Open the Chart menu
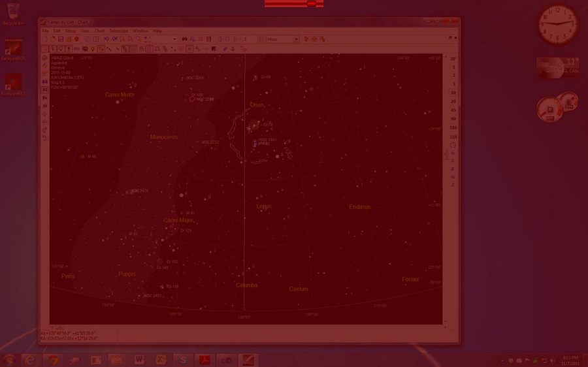The width and height of the screenshot is (588, 367). click(x=99, y=31)
